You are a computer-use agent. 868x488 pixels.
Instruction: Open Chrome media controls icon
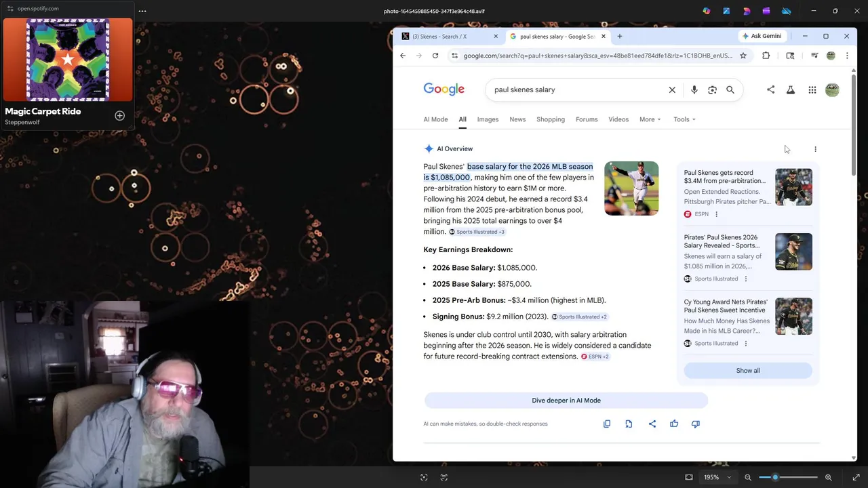814,56
